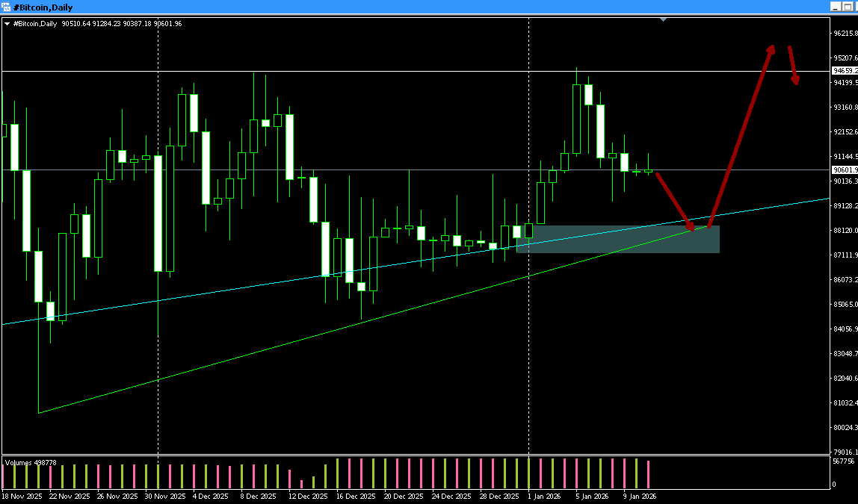Click the 16 Dec 2025 date label
Image resolution: width=858 pixels, height=504 pixels.
356,497
